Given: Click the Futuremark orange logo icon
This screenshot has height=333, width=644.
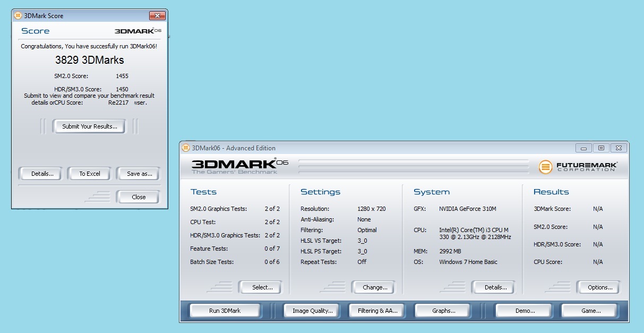Looking at the screenshot, I should pos(546,167).
